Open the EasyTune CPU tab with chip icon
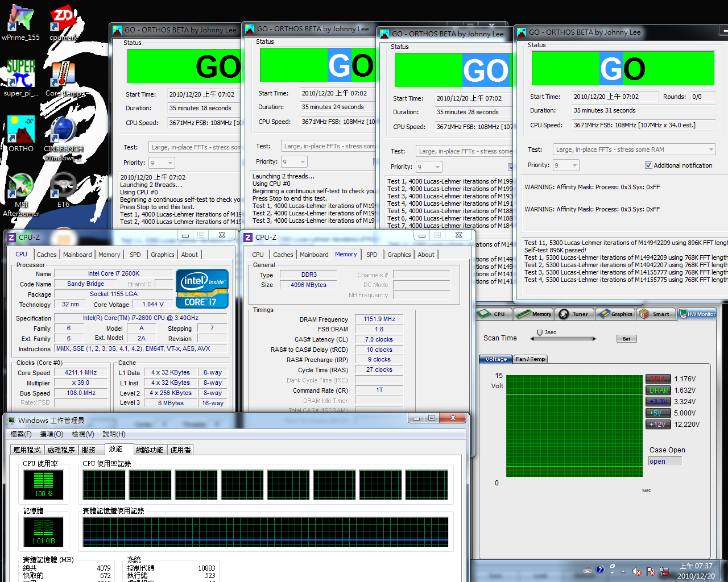The image size is (728, 582). click(494, 314)
